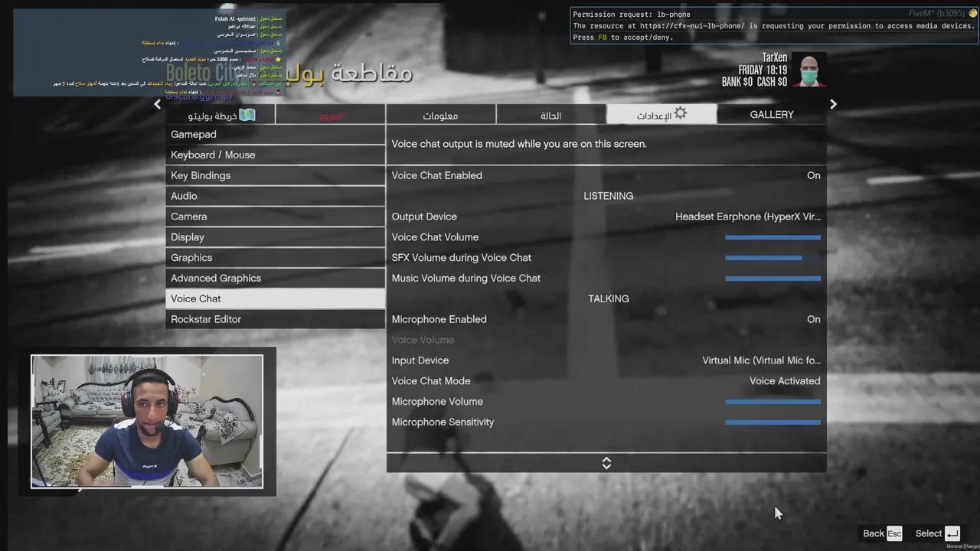Open the Advanced Graphics category
This screenshot has width=980, height=551.
click(275, 279)
